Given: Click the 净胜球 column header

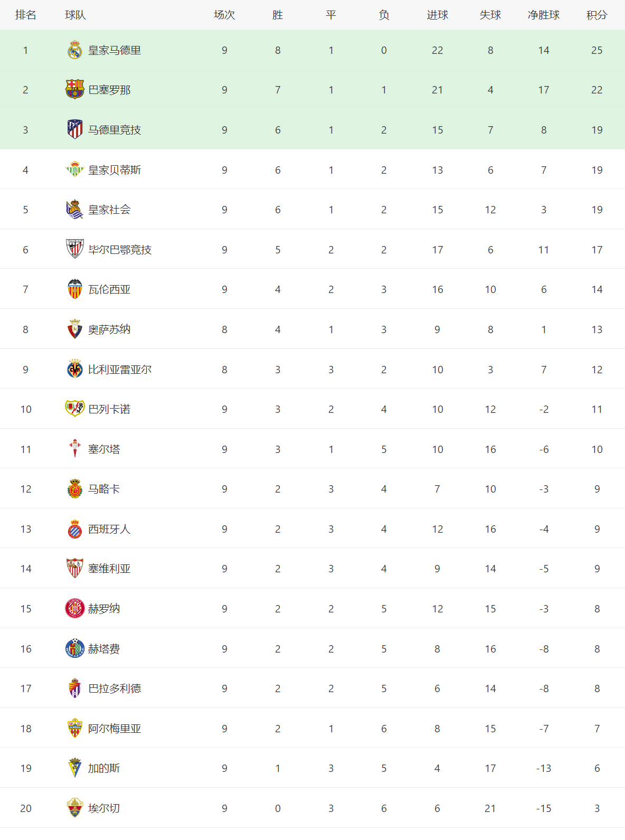Looking at the screenshot, I should pos(544,15).
